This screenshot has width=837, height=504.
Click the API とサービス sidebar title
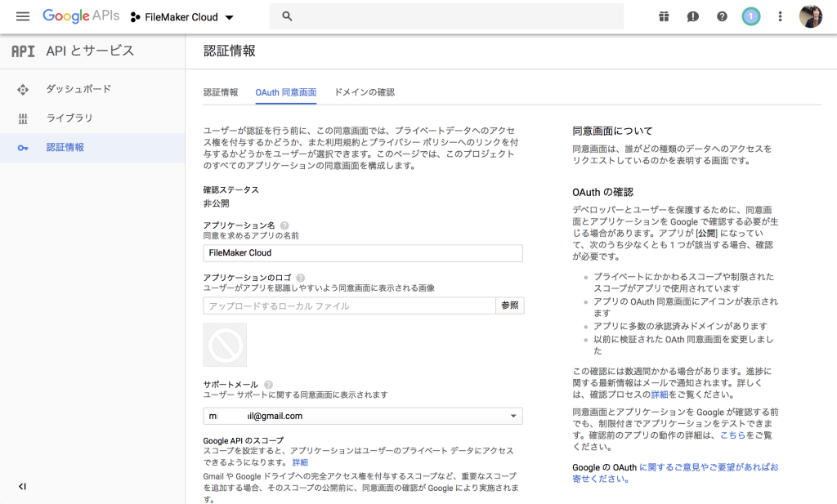coord(90,51)
